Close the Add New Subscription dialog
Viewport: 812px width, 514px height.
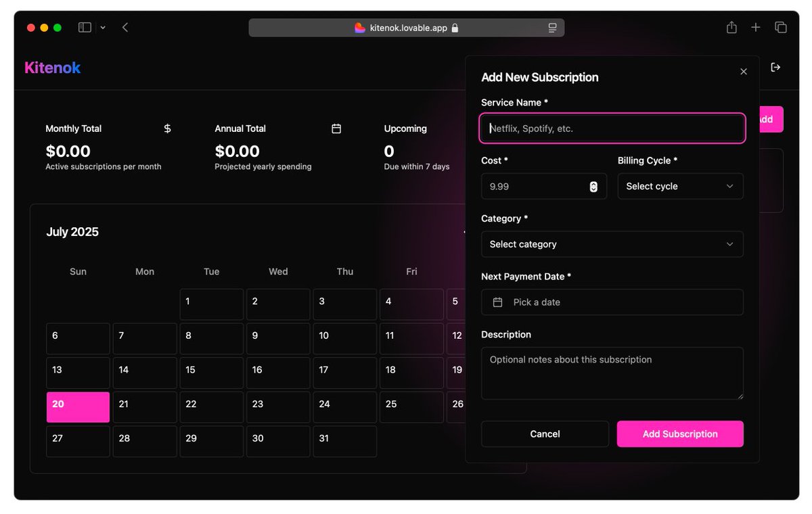(x=744, y=72)
